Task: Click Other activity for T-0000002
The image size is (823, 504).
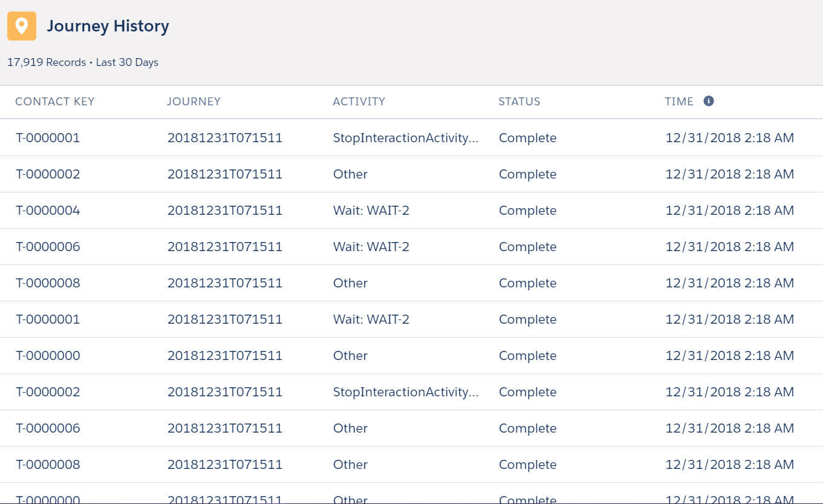Action: (x=350, y=174)
